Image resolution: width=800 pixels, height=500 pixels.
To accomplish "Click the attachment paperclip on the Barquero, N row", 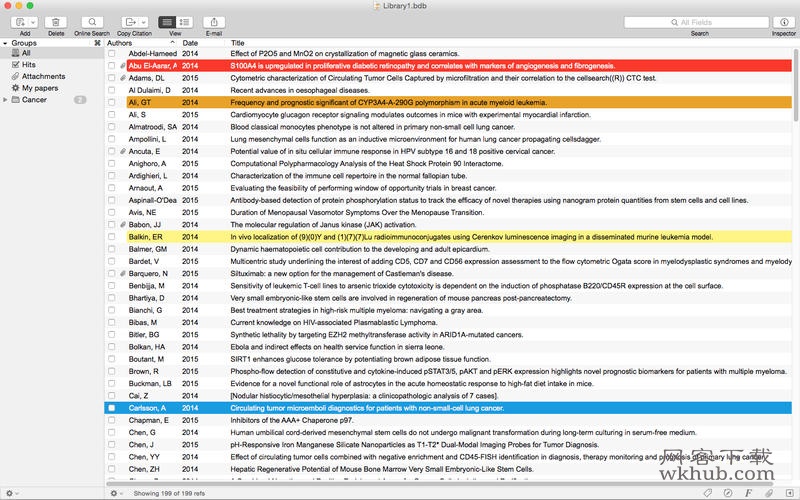I will [123, 273].
